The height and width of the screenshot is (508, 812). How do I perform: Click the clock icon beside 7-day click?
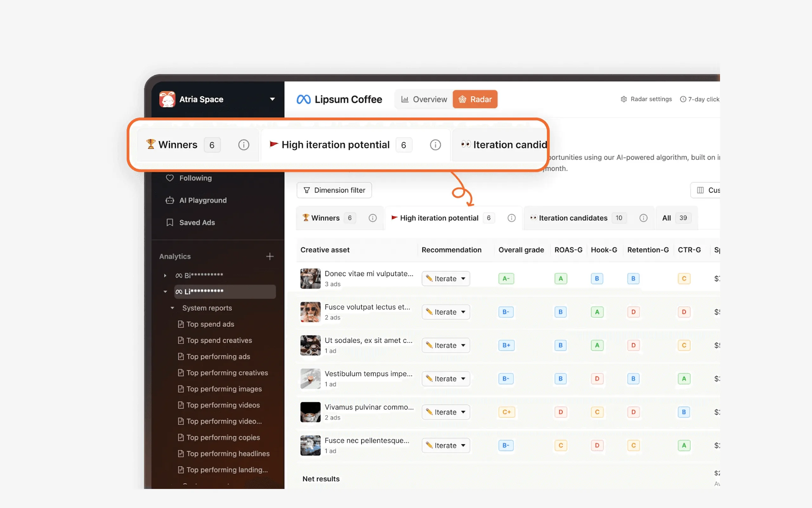coord(683,99)
